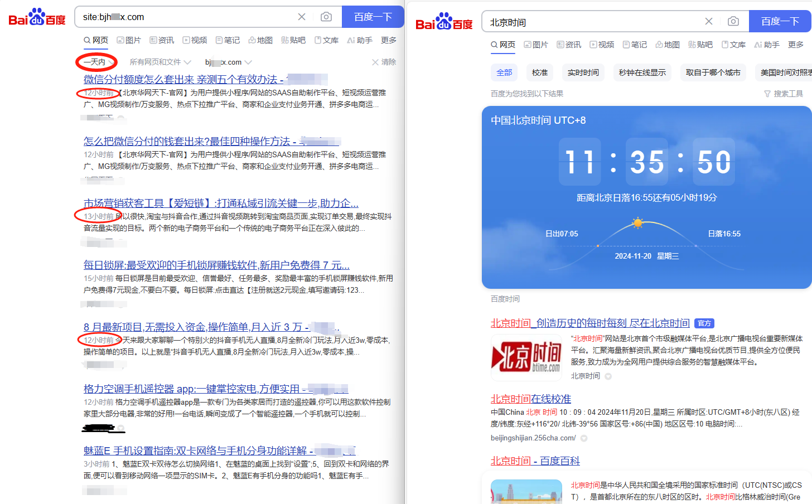Go to the 贴吧 tab in the left window
Viewport: 812px width, 504px height.
(x=293, y=40)
